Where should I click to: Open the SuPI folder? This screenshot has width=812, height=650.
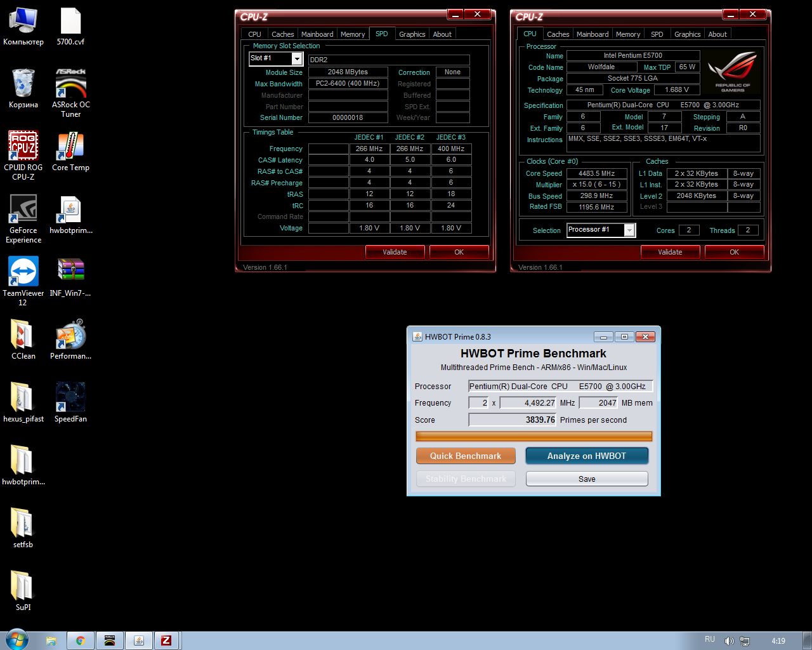click(23, 591)
